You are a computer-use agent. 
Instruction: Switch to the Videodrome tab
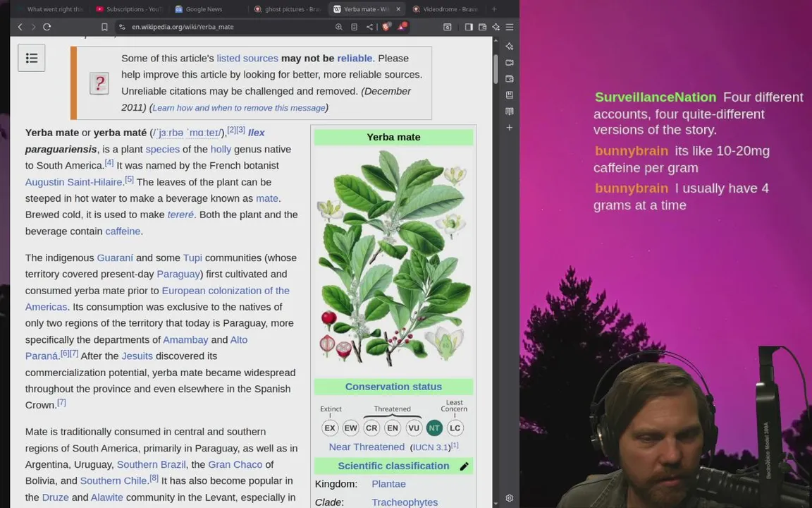pos(445,9)
